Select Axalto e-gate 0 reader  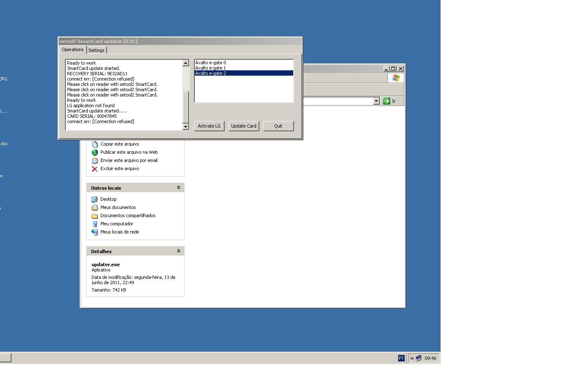pyautogui.click(x=211, y=63)
